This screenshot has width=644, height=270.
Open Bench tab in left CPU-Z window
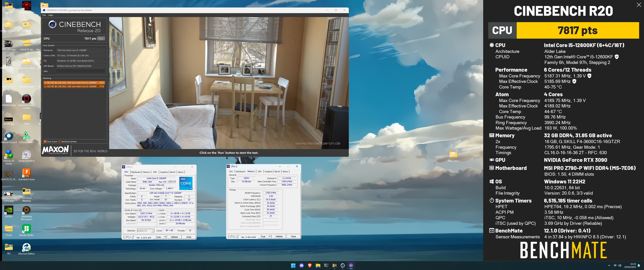173,172
